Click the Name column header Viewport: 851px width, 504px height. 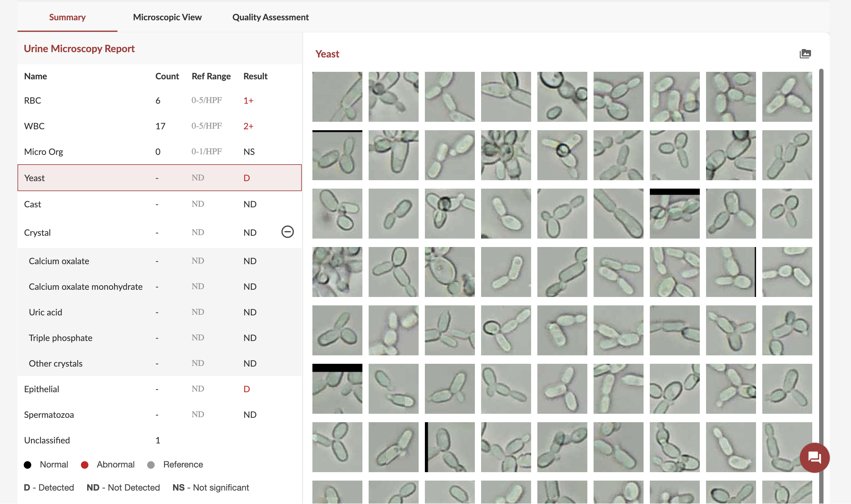click(35, 76)
